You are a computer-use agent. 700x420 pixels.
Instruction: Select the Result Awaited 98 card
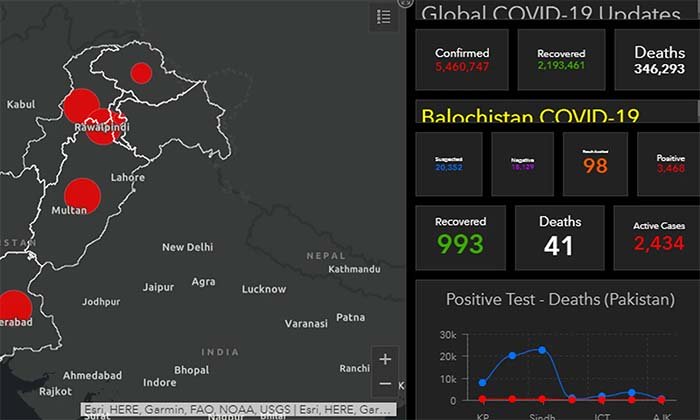[595, 164]
